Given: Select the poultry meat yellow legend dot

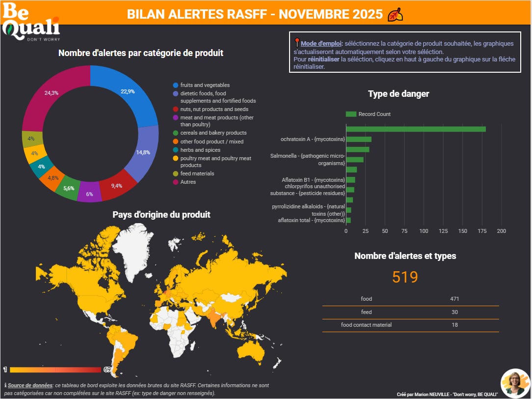Looking at the screenshot, I should click(x=175, y=158).
